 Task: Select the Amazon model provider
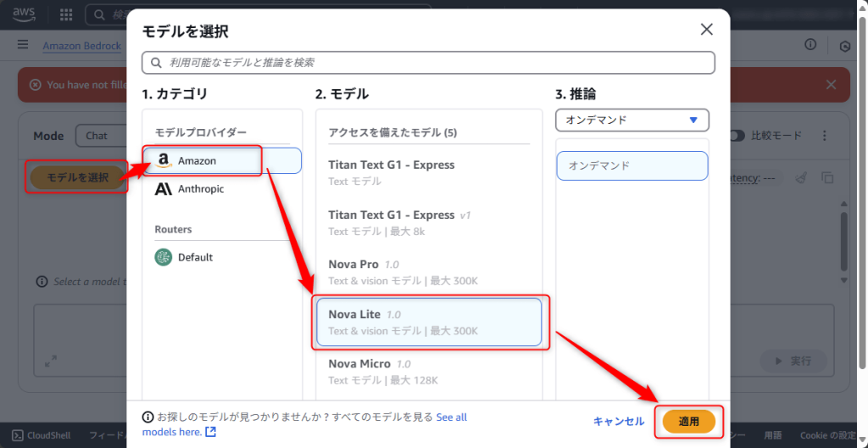(x=222, y=161)
